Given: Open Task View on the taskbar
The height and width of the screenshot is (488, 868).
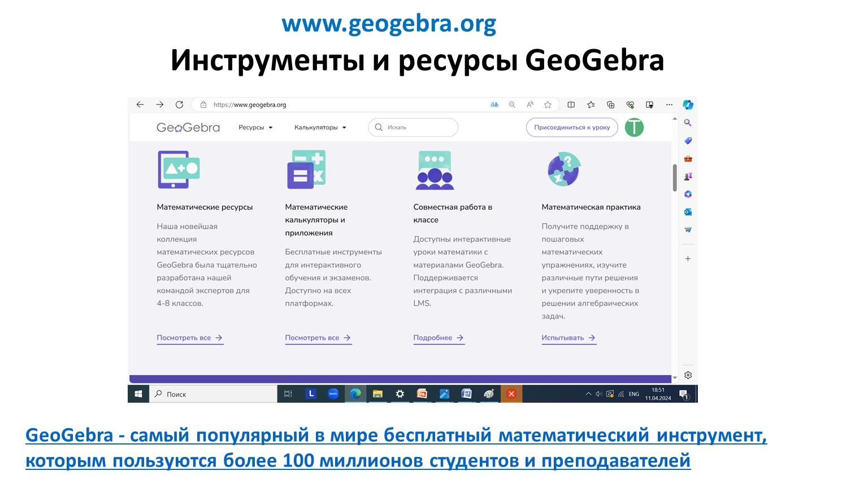Looking at the screenshot, I should coord(288,394).
